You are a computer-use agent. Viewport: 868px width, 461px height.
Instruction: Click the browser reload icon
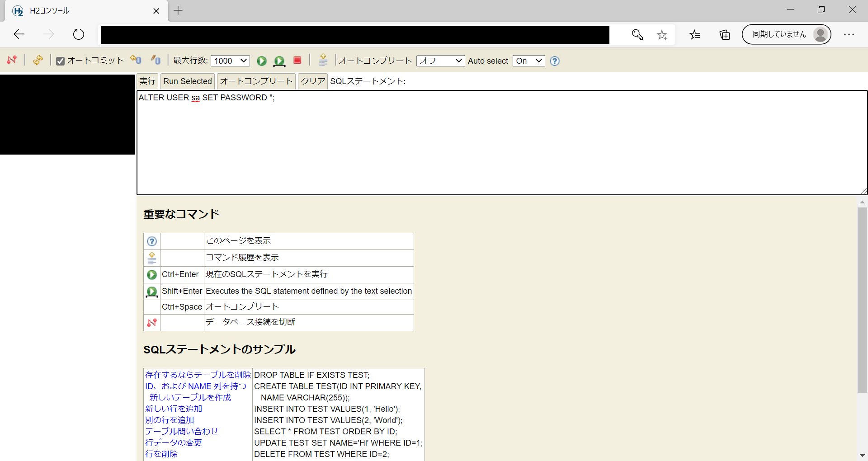pyautogui.click(x=79, y=34)
